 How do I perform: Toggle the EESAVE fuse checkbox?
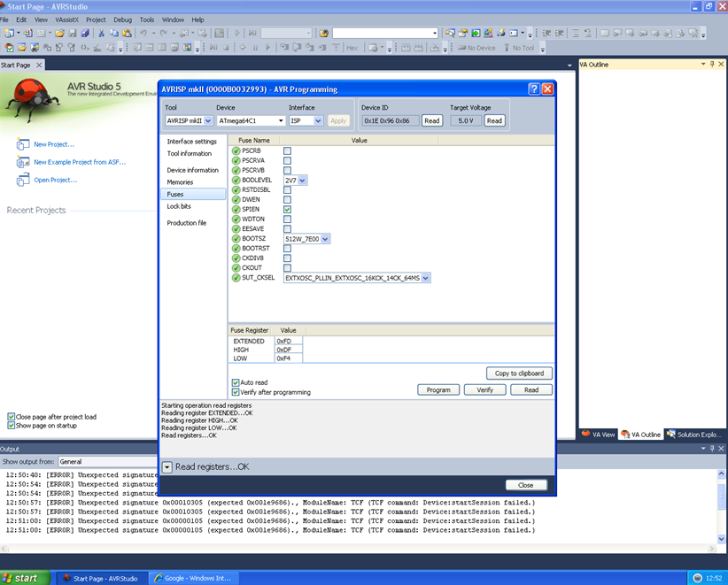coord(288,228)
